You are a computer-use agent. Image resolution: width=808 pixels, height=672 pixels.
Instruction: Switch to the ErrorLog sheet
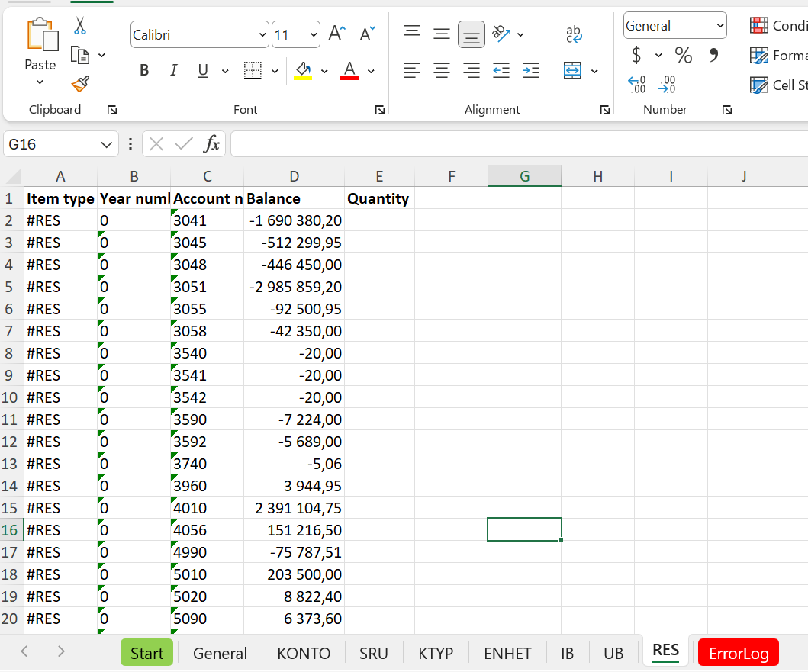(x=738, y=653)
